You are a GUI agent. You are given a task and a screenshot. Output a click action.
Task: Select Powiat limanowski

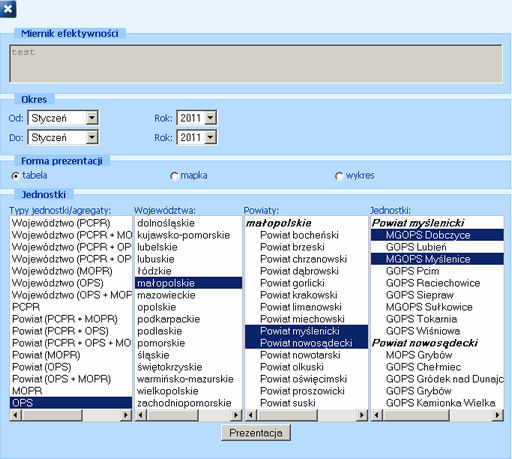pyautogui.click(x=306, y=307)
